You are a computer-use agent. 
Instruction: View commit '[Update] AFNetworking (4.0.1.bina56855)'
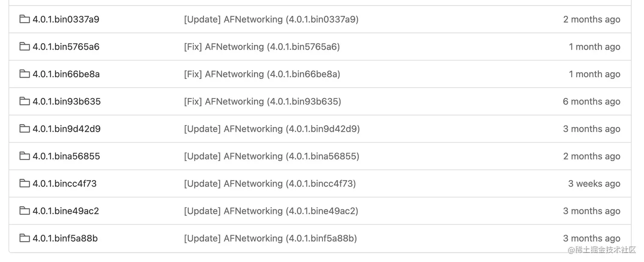tap(272, 156)
